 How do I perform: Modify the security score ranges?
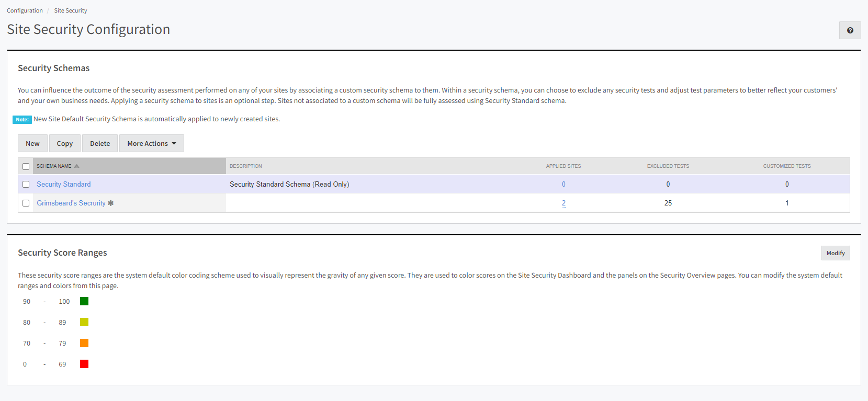(835, 253)
